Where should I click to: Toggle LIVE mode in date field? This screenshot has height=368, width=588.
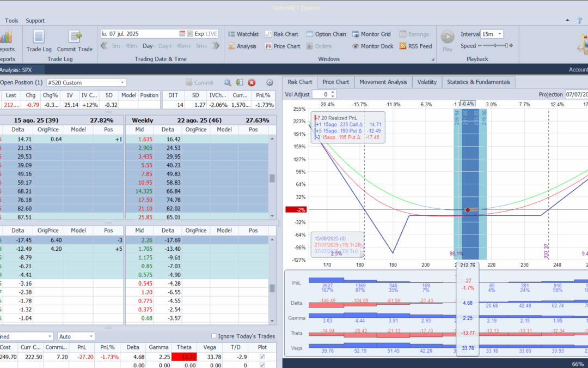[x=211, y=34]
